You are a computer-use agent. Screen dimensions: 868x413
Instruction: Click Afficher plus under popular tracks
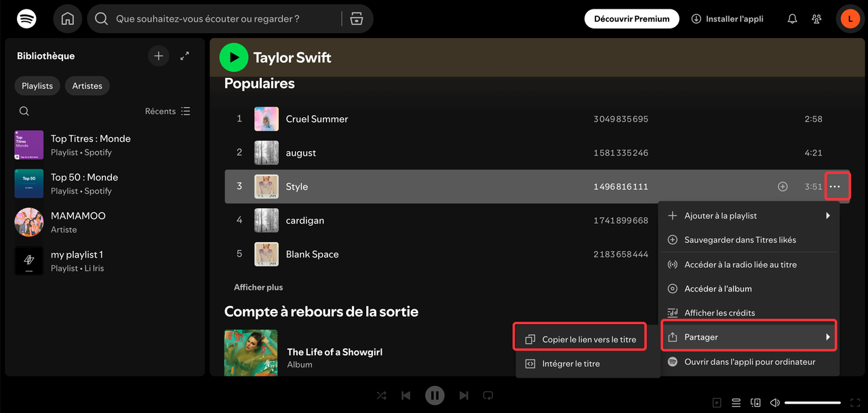(x=258, y=288)
